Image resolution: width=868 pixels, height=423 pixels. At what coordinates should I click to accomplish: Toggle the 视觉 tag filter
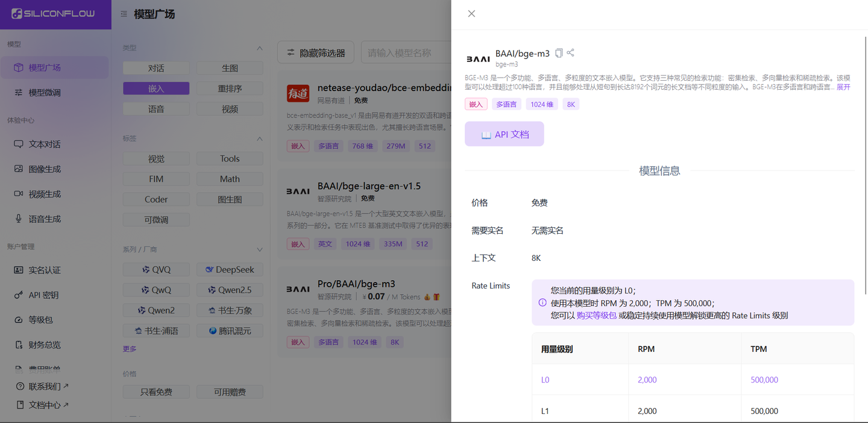click(x=156, y=158)
